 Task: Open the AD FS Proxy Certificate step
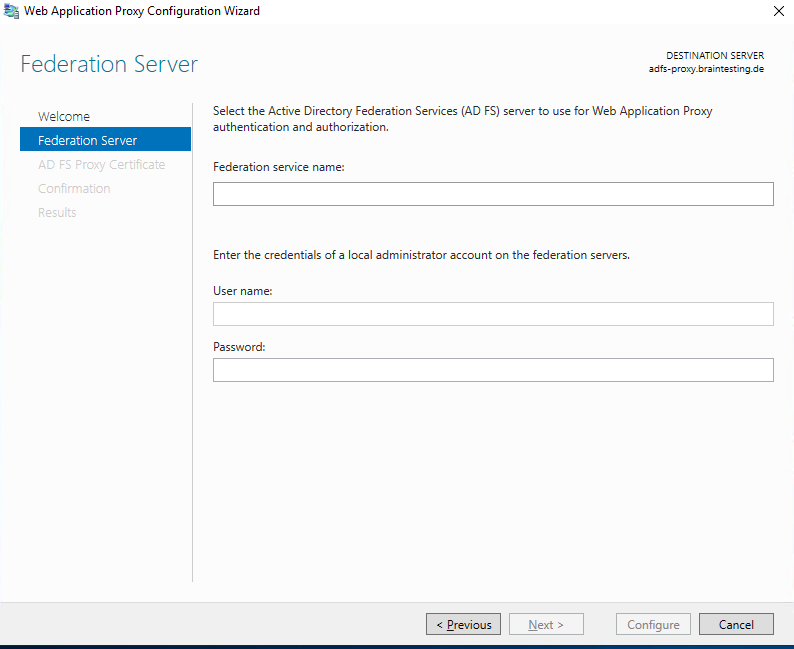(x=101, y=165)
